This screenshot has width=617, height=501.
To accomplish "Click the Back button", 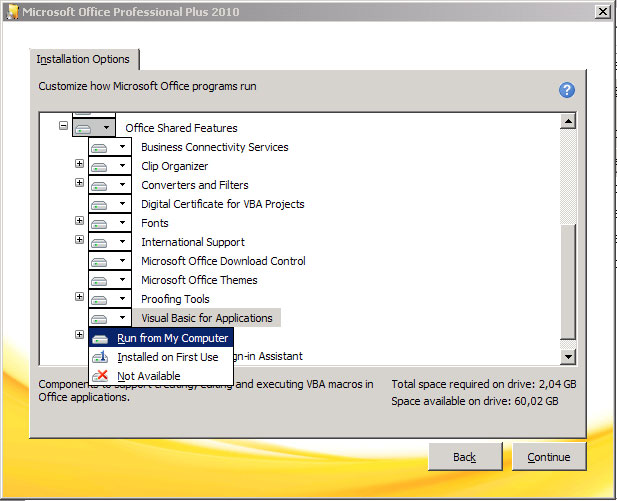I will click(x=465, y=457).
